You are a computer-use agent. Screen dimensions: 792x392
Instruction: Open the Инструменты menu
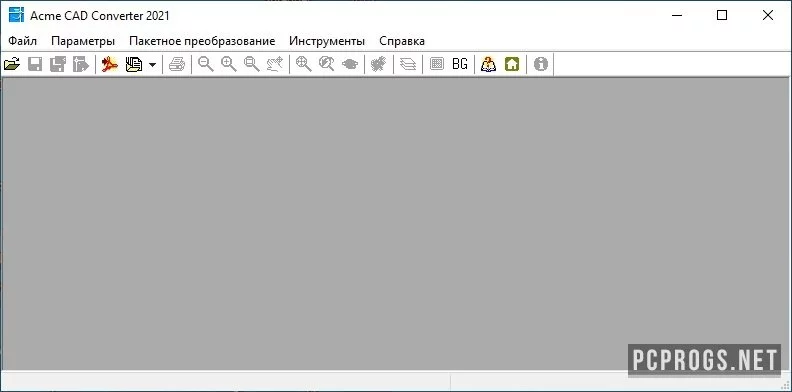point(327,41)
